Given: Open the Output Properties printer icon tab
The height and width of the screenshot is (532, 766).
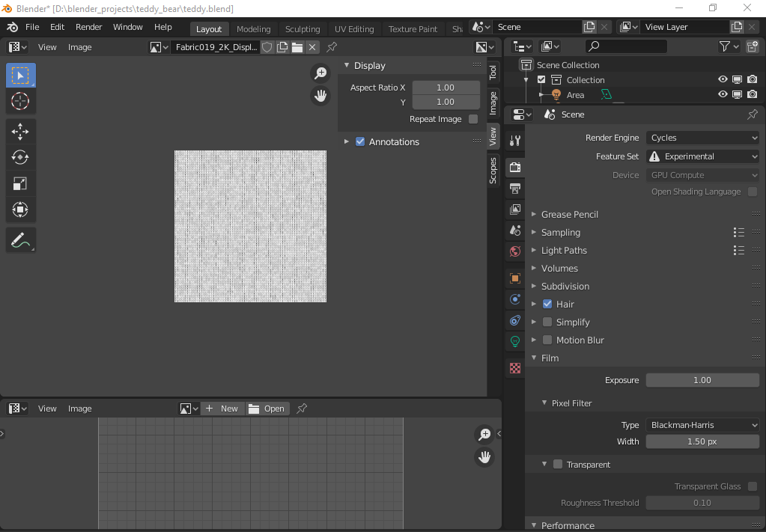Looking at the screenshot, I should (514, 189).
